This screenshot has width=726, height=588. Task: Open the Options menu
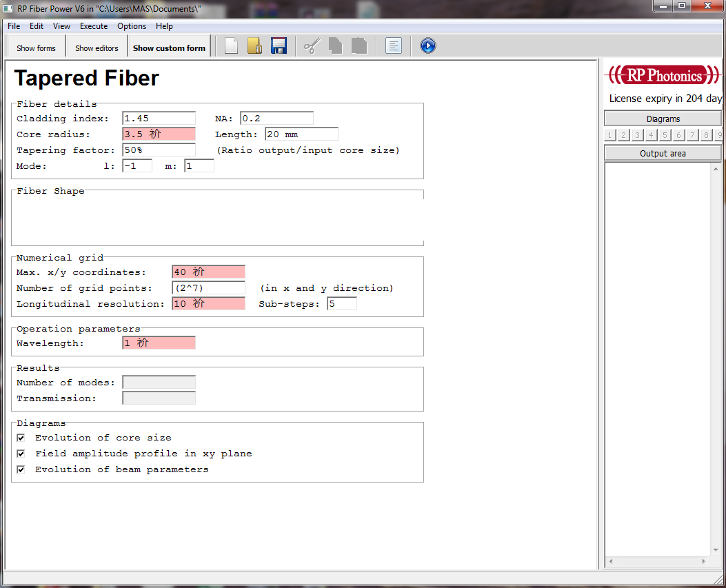(x=132, y=26)
